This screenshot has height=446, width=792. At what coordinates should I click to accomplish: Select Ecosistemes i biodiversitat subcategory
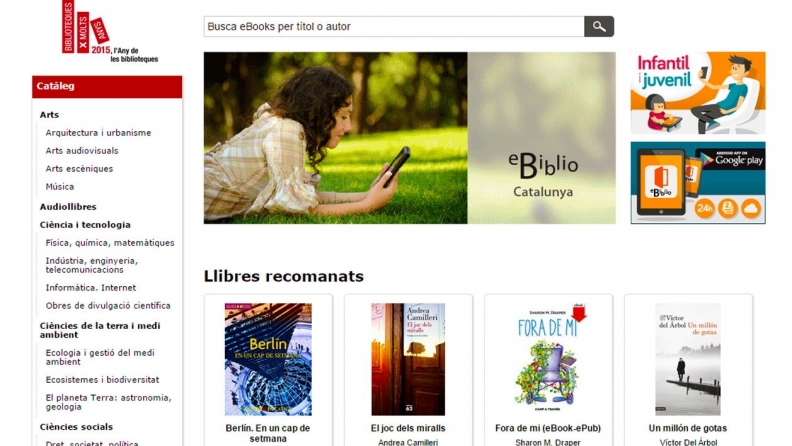pos(103,380)
